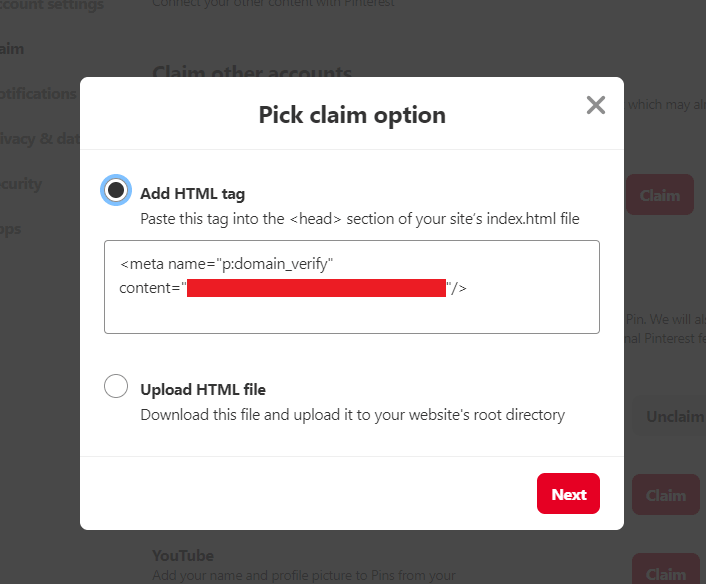Click the topmost Claim button at right
Viewport: 706px width, 586px height.
point(660,195)
